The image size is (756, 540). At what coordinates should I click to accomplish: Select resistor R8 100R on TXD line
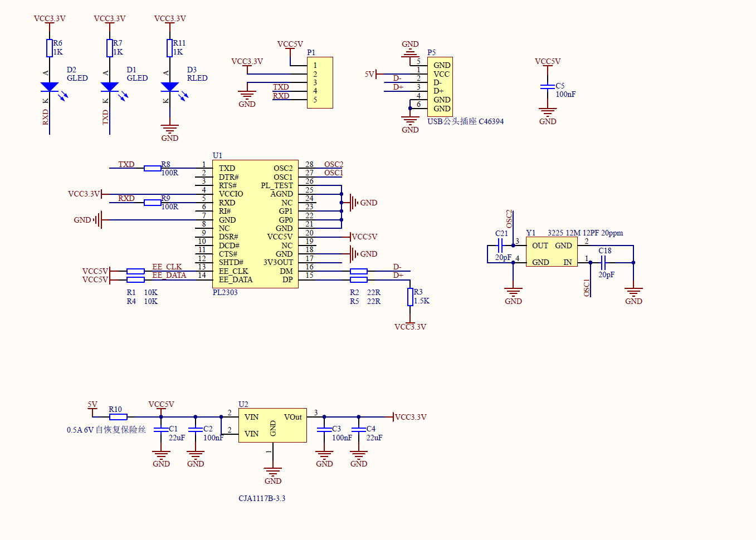[x=153, y=168]
